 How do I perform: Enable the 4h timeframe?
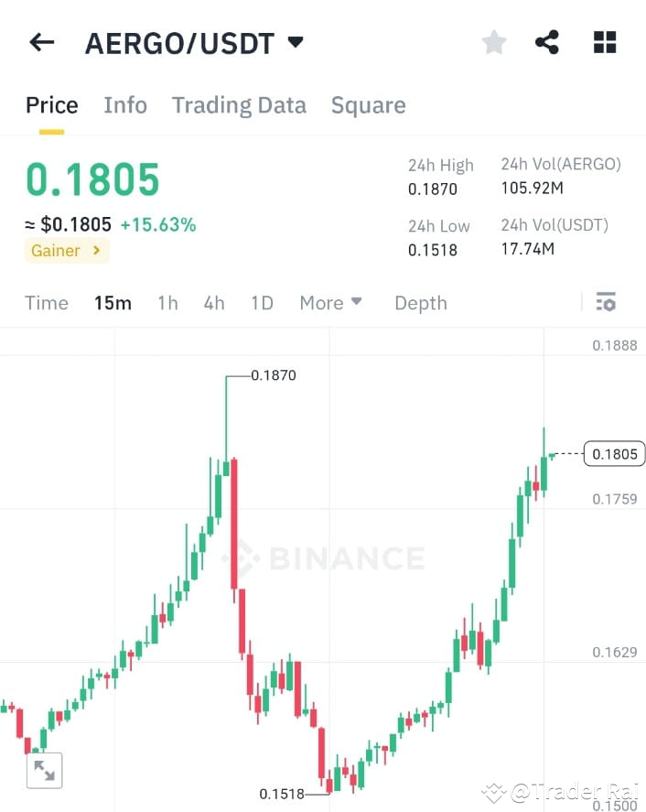tap(213, 302)
